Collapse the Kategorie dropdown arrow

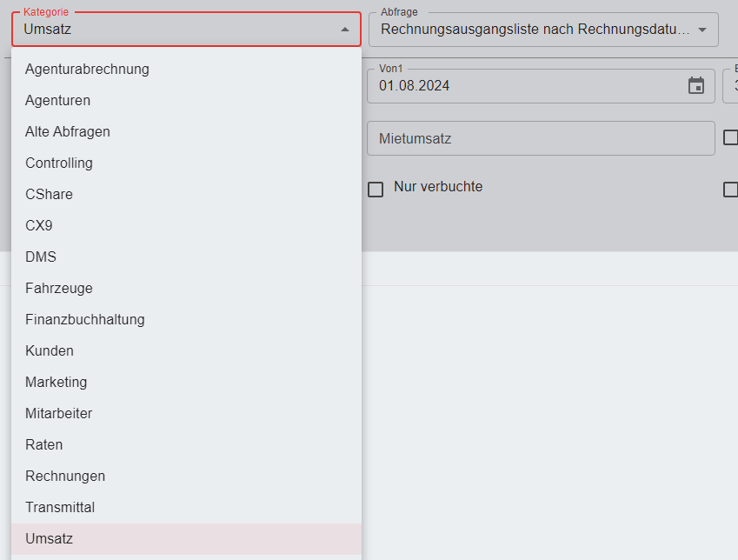345,30
